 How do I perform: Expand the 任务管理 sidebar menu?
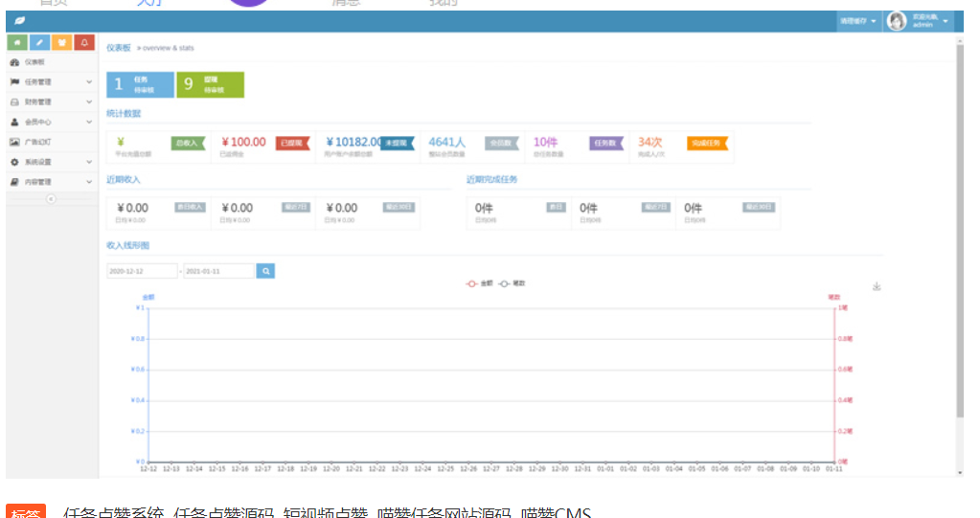coord(51,82)
